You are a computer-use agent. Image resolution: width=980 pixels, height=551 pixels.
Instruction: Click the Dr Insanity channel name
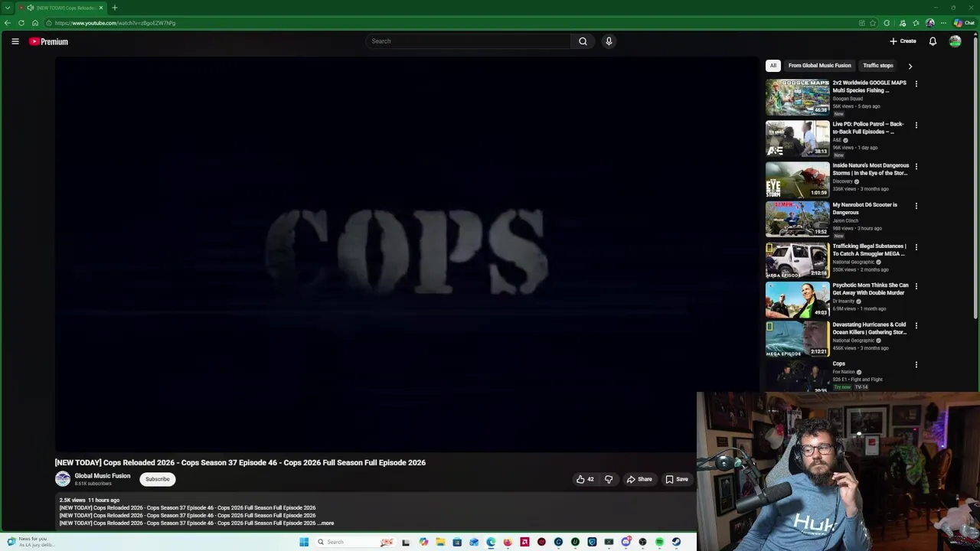click(x=843, y=302)
